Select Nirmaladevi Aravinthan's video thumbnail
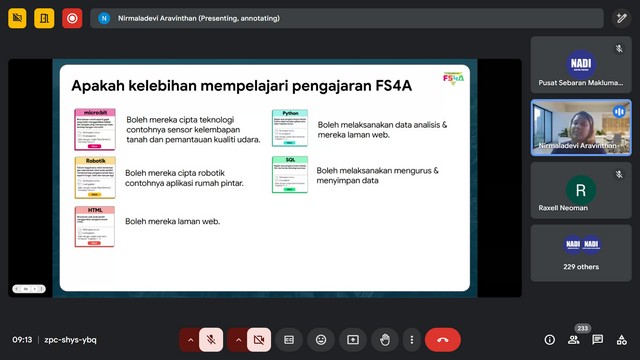 pos(581,127)
